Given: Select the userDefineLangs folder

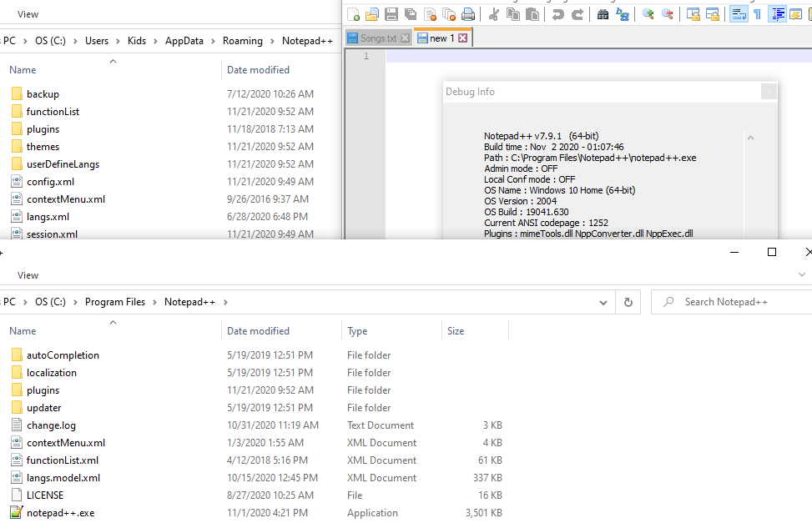Looking at the screenshot, I should pos(63,164).
